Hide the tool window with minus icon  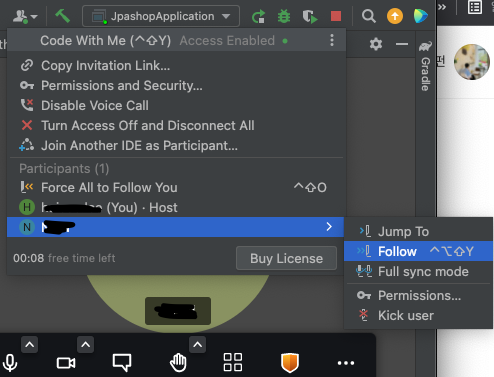coord(402,44)
